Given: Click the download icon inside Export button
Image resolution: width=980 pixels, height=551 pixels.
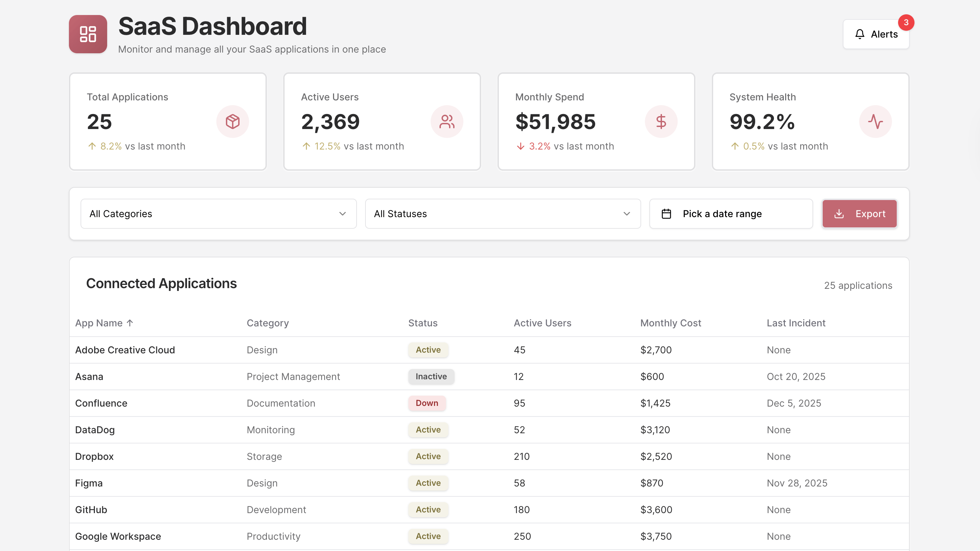Looking at the screenshot, I should [x=840, y=213].
